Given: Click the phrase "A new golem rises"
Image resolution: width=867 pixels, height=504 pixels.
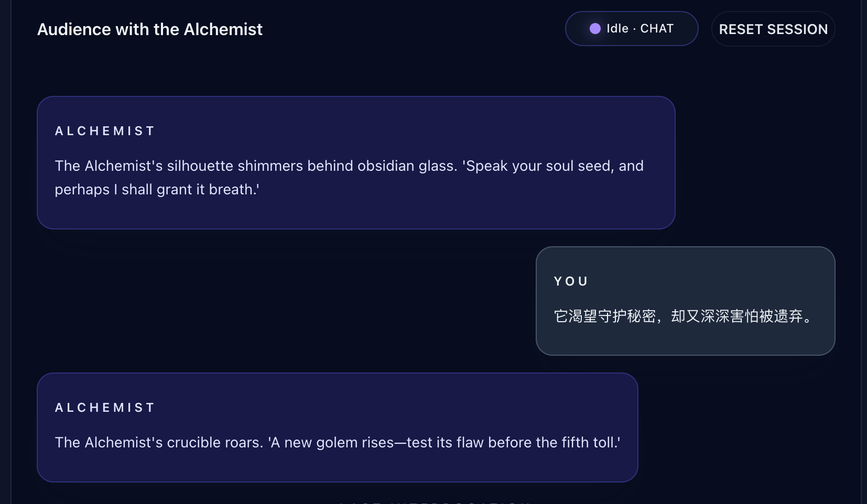Looking at the screenshot, I should 331,443.
